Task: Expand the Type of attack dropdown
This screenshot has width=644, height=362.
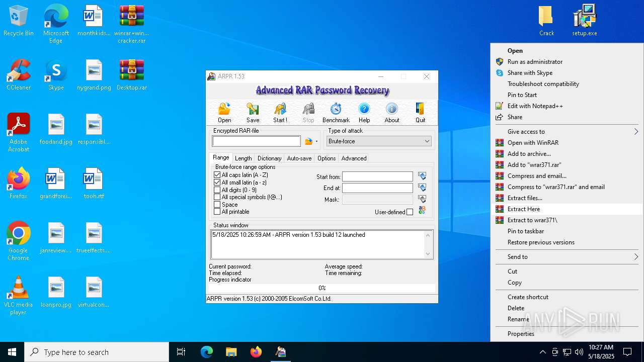Action: tap(427, 141)
